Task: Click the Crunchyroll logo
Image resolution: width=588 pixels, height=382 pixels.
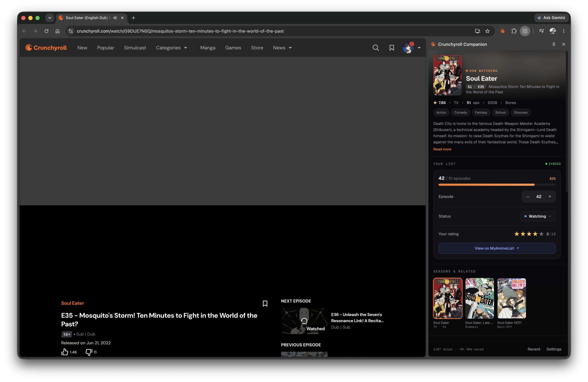Action: coord(46,48)
